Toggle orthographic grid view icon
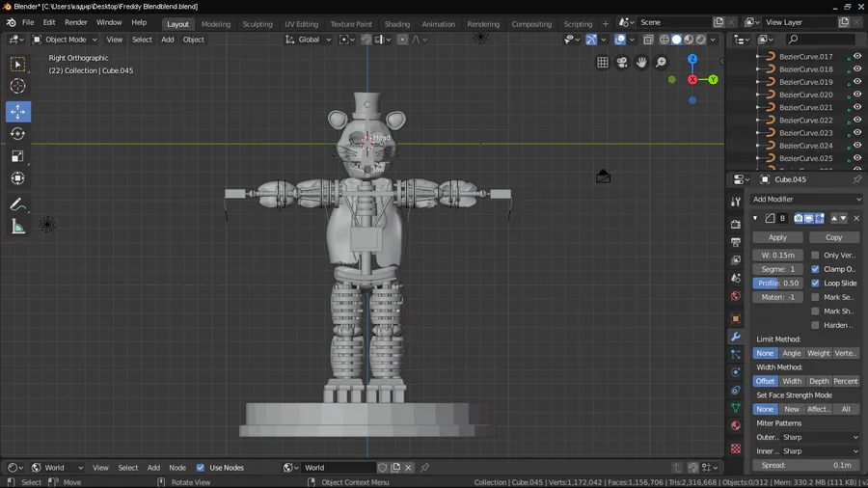868x488 pixels. [x=602, y=62]
